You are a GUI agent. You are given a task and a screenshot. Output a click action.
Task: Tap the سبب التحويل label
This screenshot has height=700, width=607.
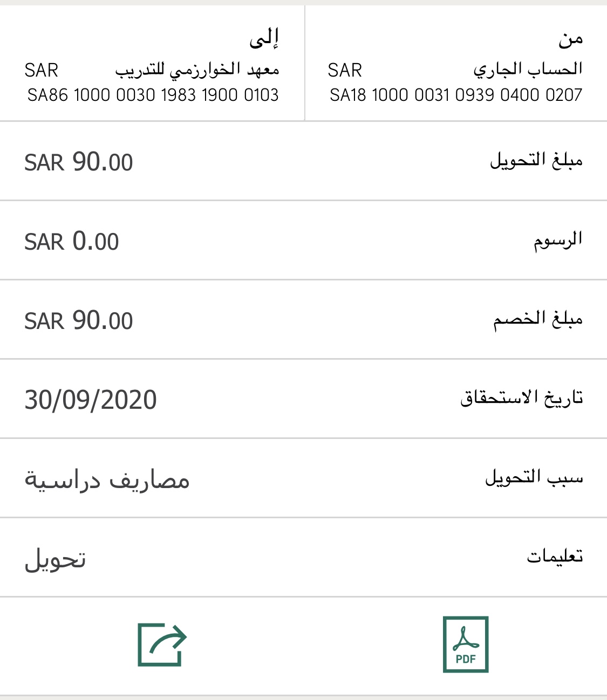(x=534, y=478)
